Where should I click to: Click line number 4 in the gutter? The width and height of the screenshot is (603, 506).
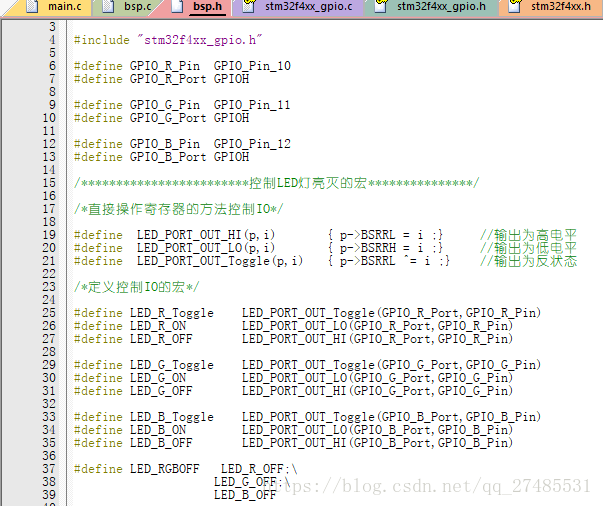pos(52,40)
